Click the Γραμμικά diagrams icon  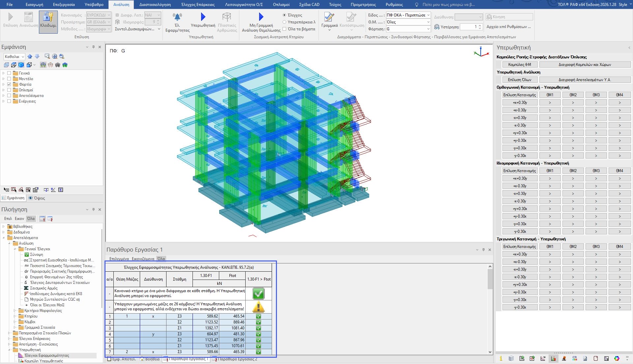[x=329, y=17]
